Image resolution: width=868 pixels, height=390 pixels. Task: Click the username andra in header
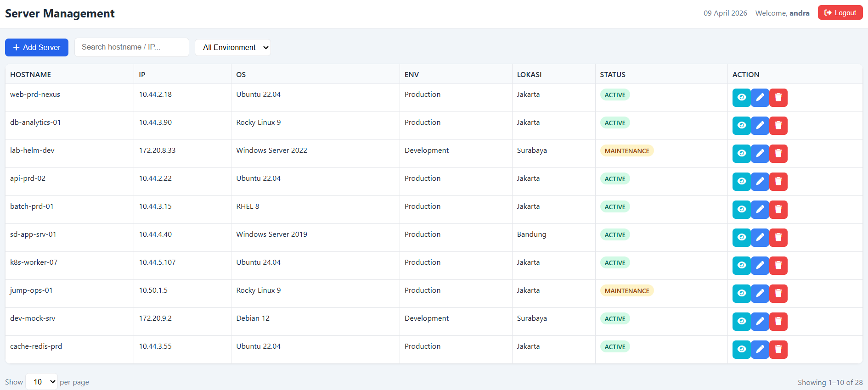(800, 13)
